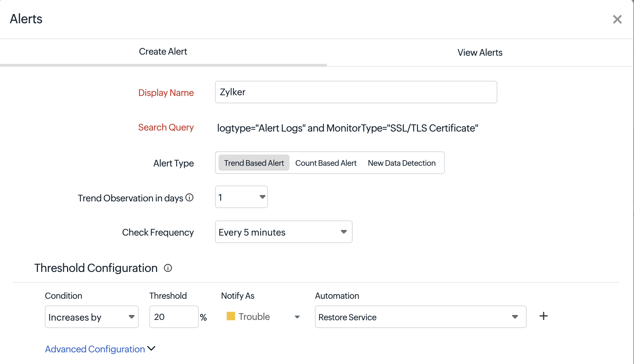The image size is (634, 364).
Task: Open the Notify As Trouble dropdown
Action: 263,317
